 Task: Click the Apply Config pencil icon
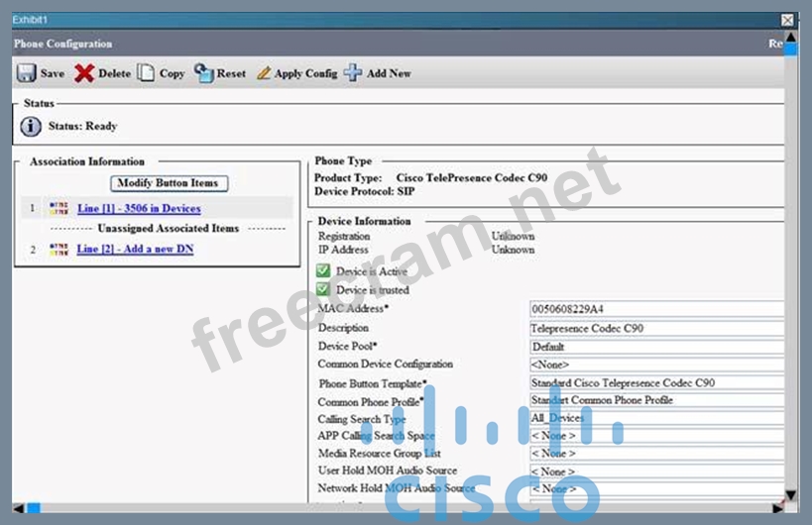(x=264, y=73)
